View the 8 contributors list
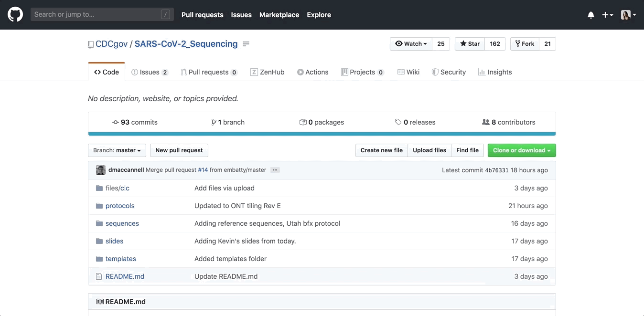Viewport: 644px width, 316px height. click(x=509, y=122)
